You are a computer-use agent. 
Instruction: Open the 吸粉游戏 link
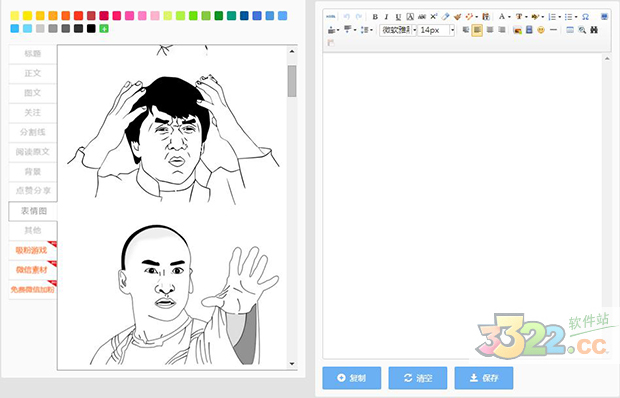[x=32, y=250]
